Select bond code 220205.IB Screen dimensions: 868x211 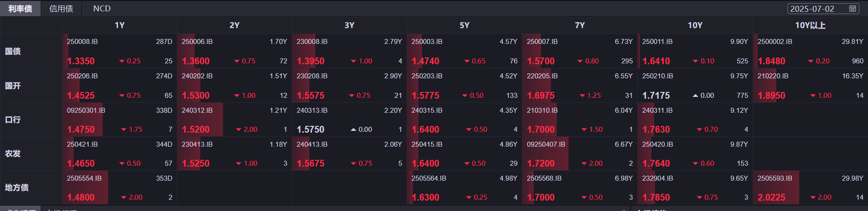tap(542, 76)
